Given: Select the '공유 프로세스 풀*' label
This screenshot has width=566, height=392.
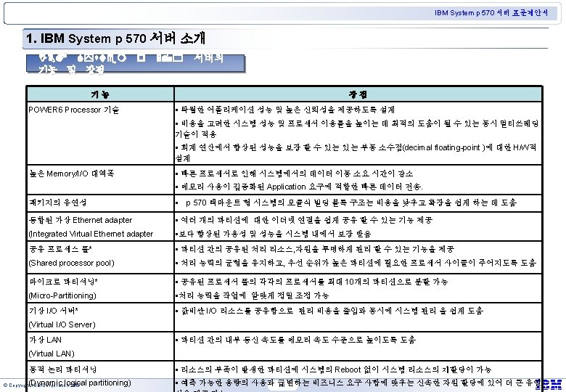Looking at the screenshot, I should pyautogui.click(x=60, y=249).
